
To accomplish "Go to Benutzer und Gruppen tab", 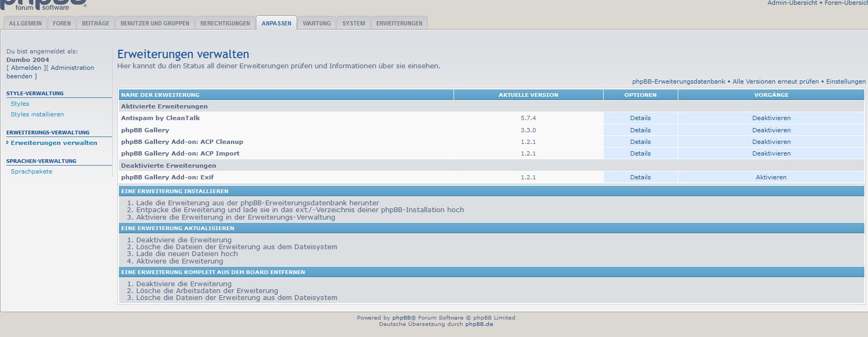I will pos(155,23).
